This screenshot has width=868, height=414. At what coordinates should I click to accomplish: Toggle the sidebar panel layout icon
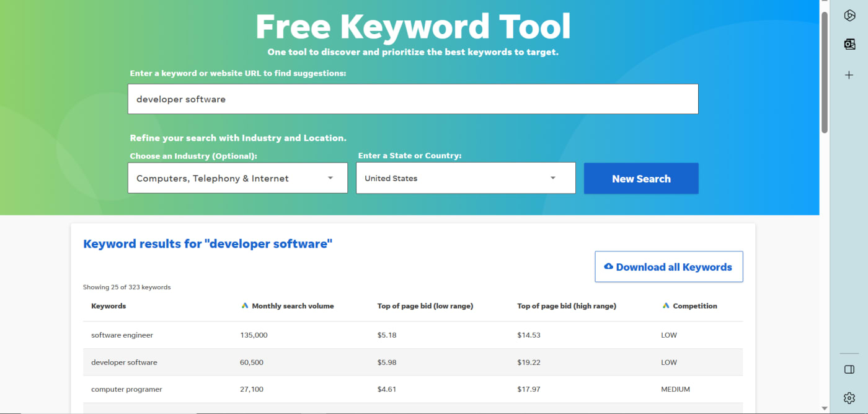pos(849,369)
